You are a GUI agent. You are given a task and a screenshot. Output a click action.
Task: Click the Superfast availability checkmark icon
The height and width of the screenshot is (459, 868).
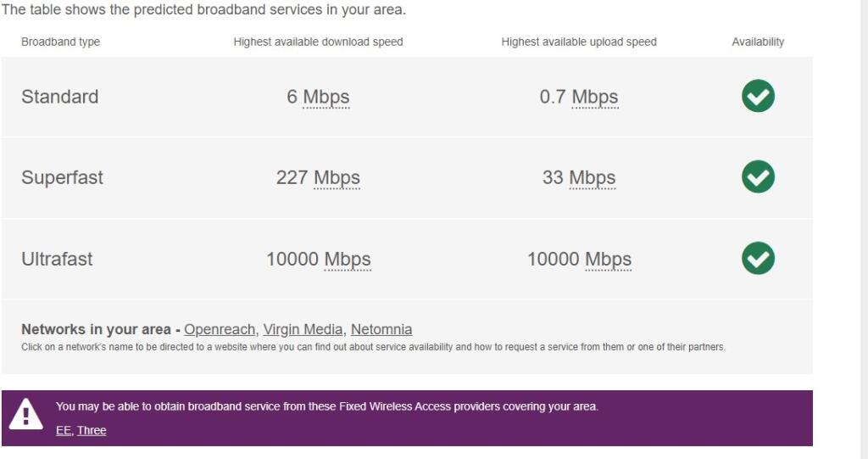[758, 177]
